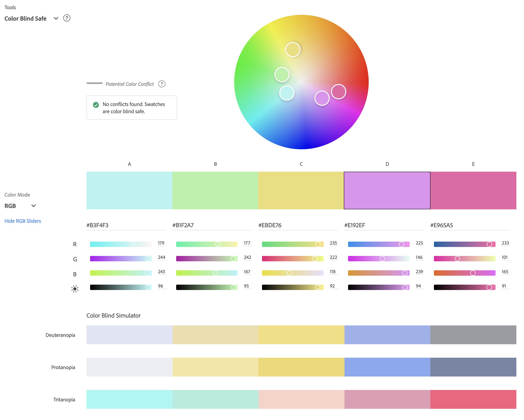This screenshot has height=420, width=524.
Task: Hide RGB Sliders link
Action: pyautogui.click(x=23, y=221)
